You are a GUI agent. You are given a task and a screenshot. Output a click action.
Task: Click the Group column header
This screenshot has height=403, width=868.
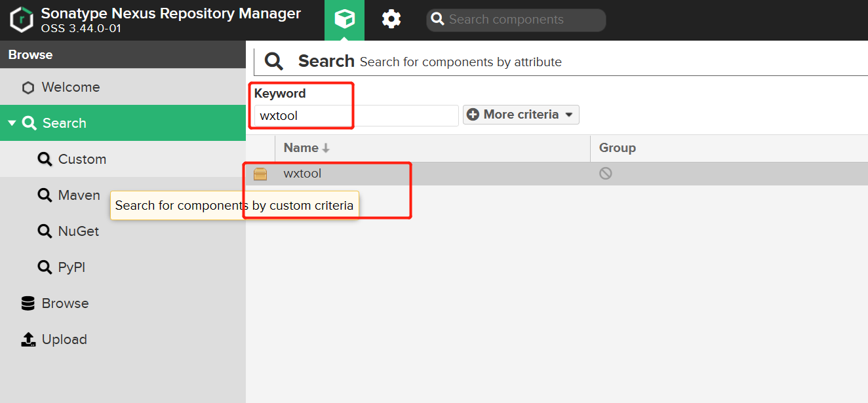coord(617,148)
